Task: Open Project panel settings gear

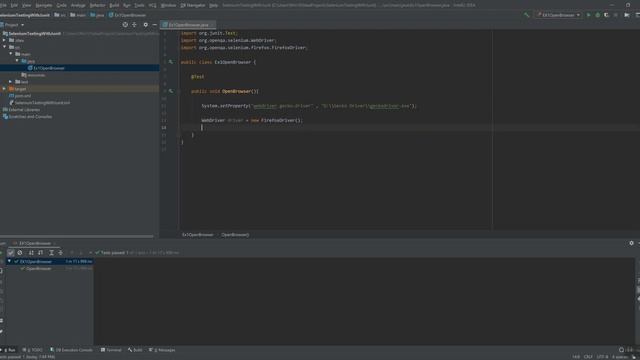Action: coord(145,25)
